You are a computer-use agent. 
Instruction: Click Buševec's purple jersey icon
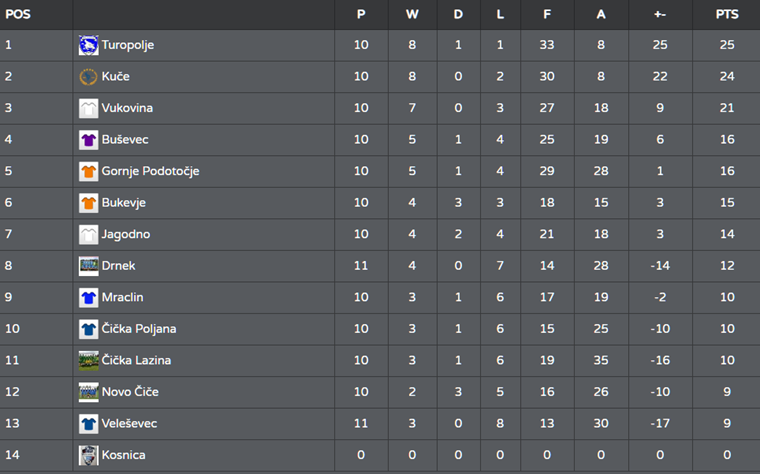(88, 140)
